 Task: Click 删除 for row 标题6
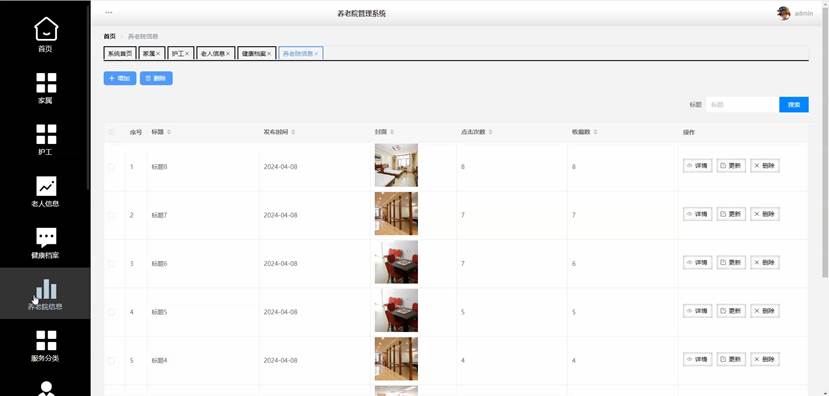click(x=764, y=263)
